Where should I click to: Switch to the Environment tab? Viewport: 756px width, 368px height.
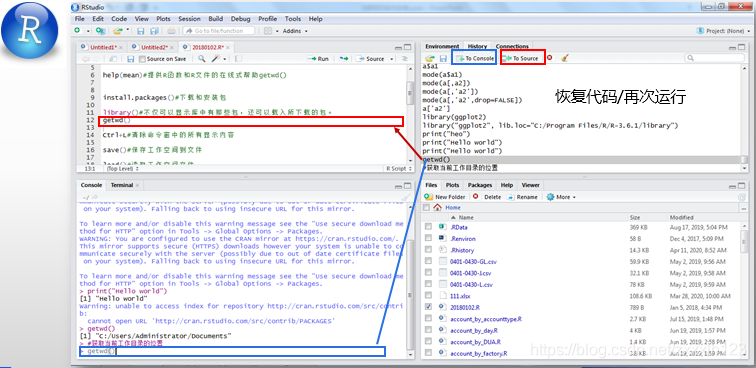442,46
